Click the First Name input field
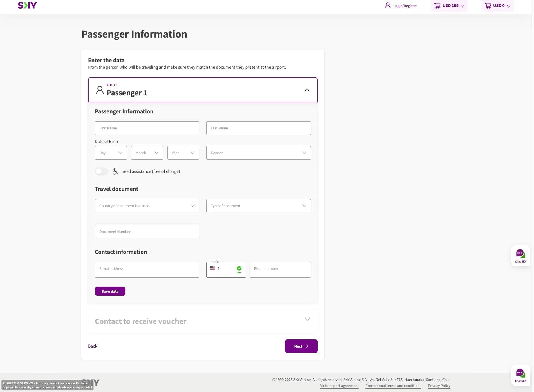The image size is (534, 392). (147, 128)
